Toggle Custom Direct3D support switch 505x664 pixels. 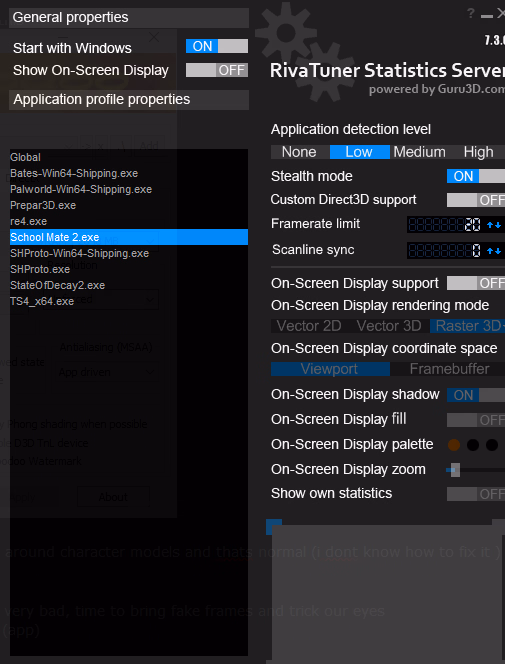476,200
